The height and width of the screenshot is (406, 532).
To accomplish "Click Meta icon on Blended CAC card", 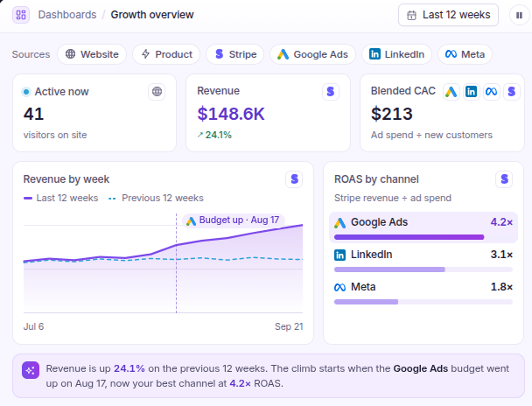I will tap(491, 92).
